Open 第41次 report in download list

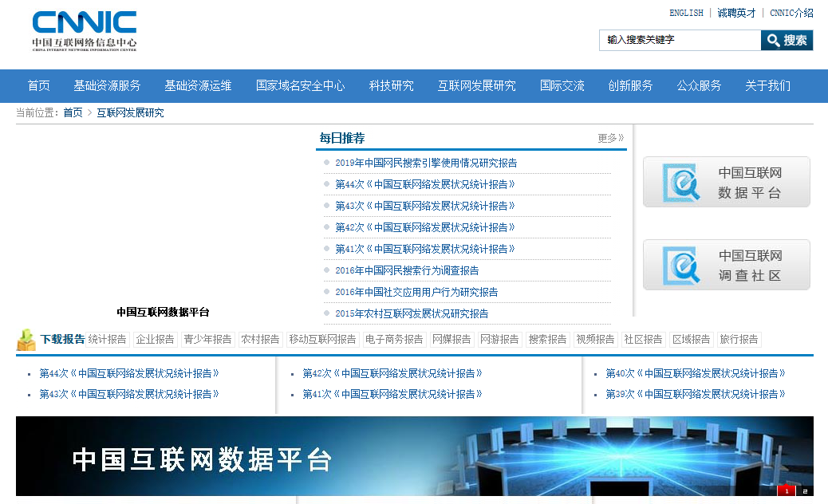point(392,394)
